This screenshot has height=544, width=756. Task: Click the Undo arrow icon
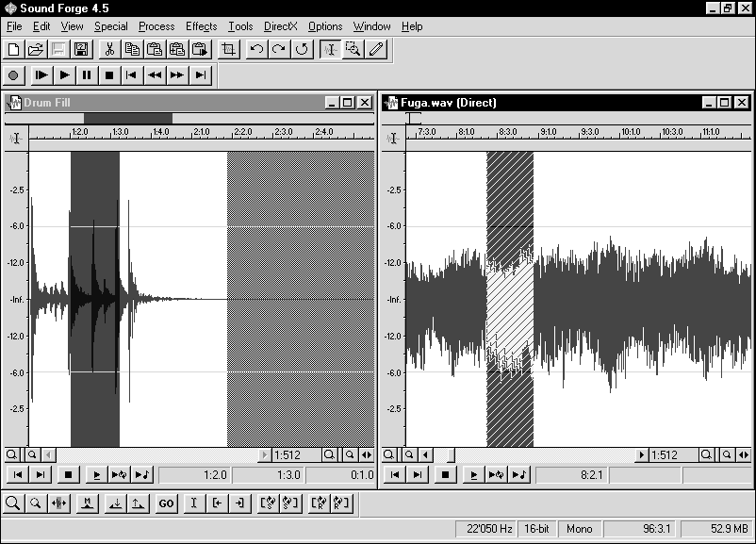(256, 50)
